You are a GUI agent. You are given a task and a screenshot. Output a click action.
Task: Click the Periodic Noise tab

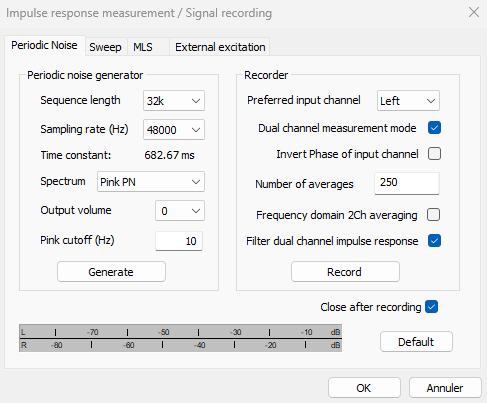pyautogui.click(x=45, y=45)
